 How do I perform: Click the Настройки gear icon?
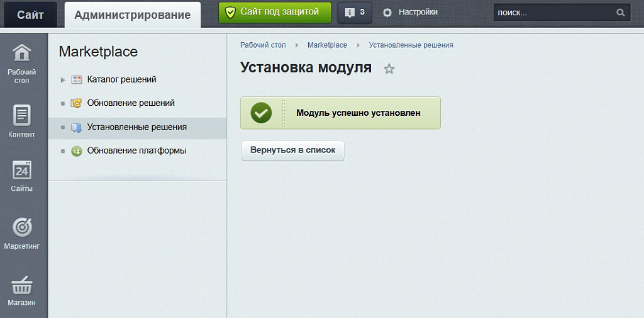pyautogui.click(x=387, y=13)
